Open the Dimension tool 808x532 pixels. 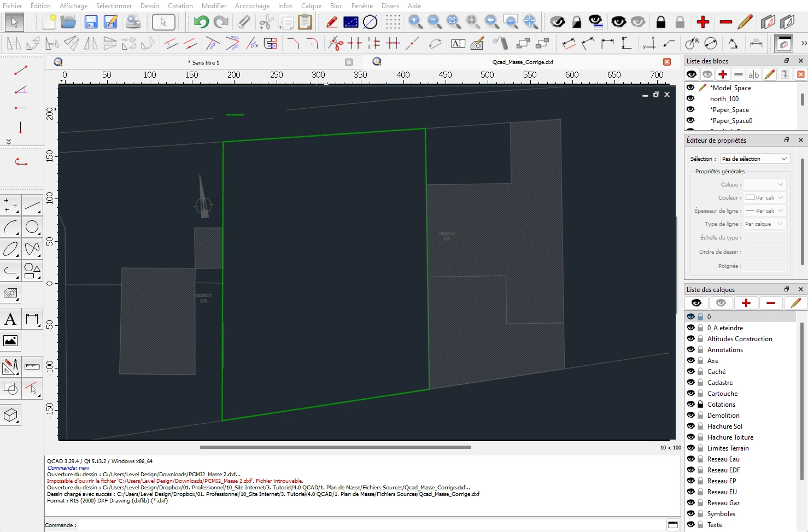point(32,319)
